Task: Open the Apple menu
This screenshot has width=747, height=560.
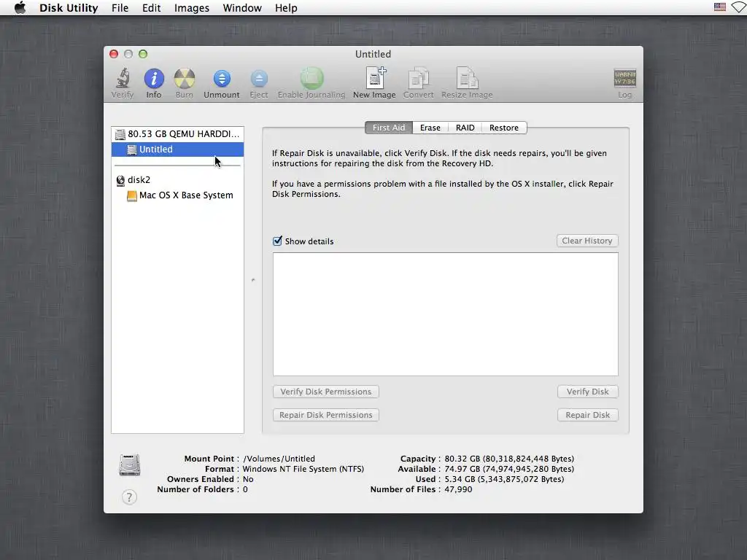Action: pyautogui.click(x=20, y=7)
